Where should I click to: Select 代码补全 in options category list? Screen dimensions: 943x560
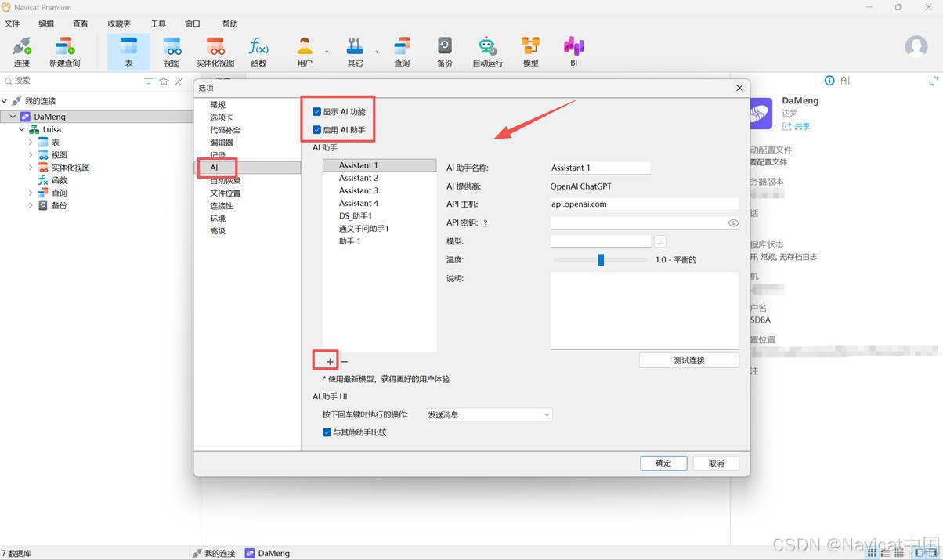tap(226, 130)
